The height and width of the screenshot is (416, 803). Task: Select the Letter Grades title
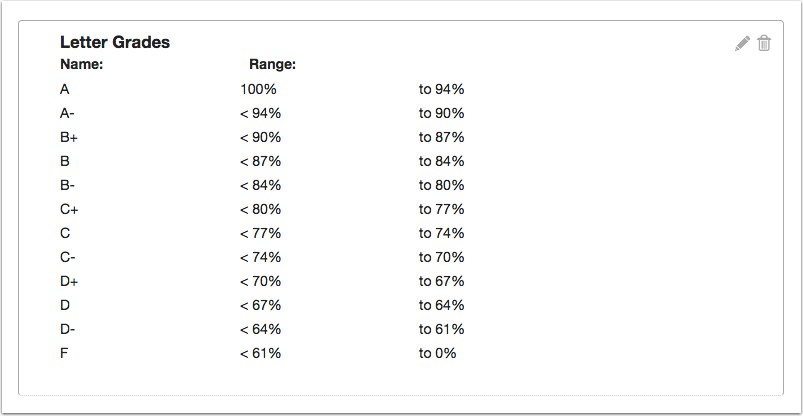coord(115,42)
